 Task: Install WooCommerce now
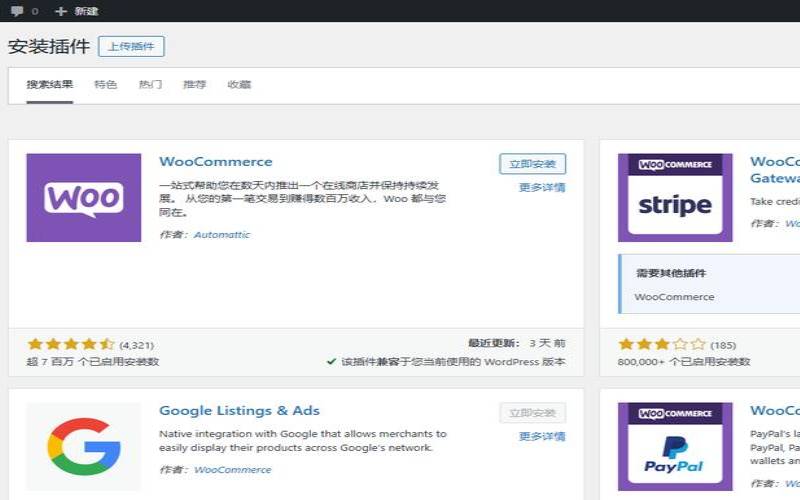click(532, 164)
